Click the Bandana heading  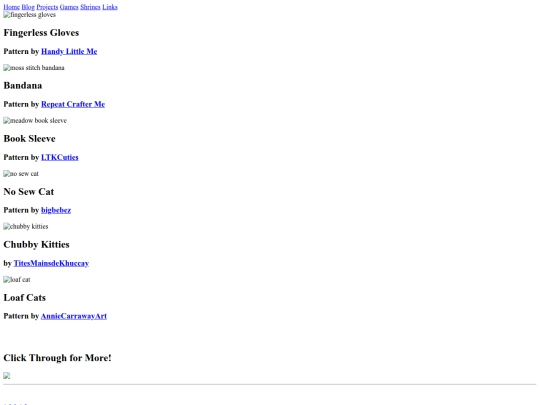pyautogui.click(x=23, y=85)
